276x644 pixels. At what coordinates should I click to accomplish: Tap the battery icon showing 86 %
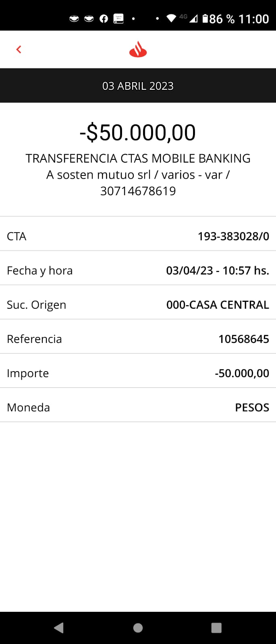pyautogui.click(x=205, y=19)
